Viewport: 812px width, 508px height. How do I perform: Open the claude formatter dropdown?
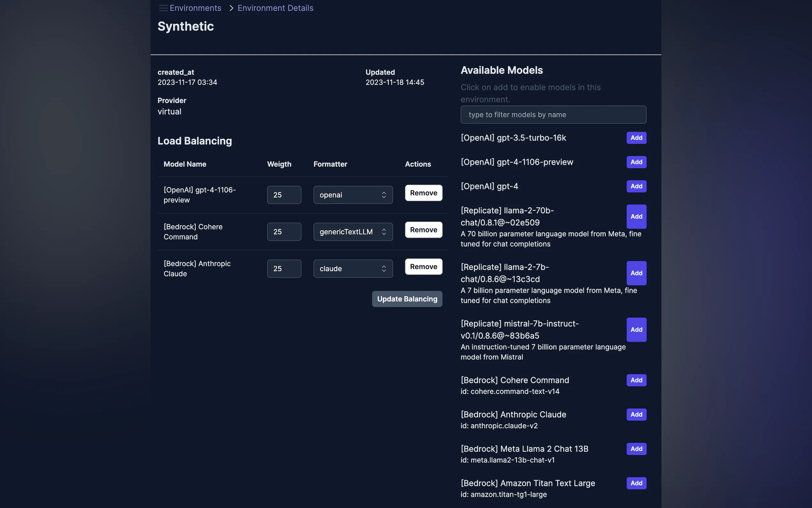(x=353, y=268)
